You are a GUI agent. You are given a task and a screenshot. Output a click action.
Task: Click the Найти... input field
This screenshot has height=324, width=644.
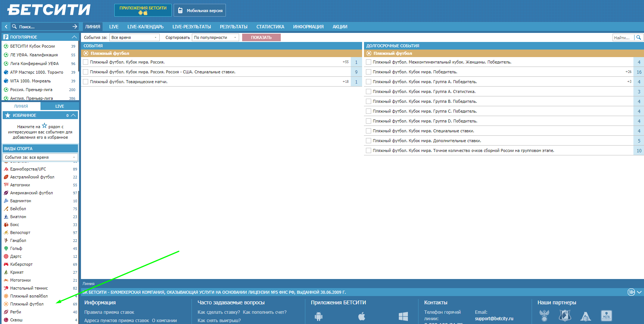(x=624, y=37)
